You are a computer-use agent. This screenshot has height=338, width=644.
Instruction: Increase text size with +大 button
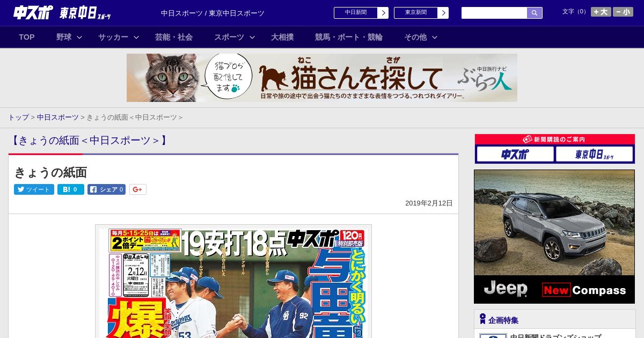coord(601,12)
